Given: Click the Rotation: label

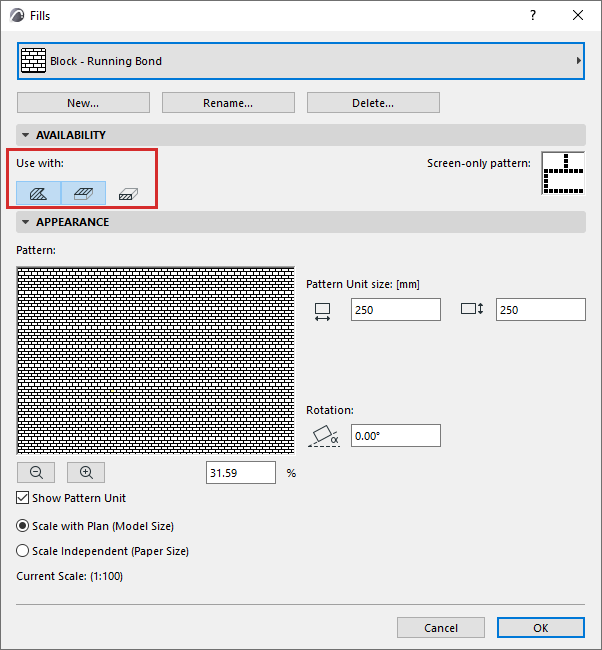Looking at the screenshot, I should tap(330, 410).
